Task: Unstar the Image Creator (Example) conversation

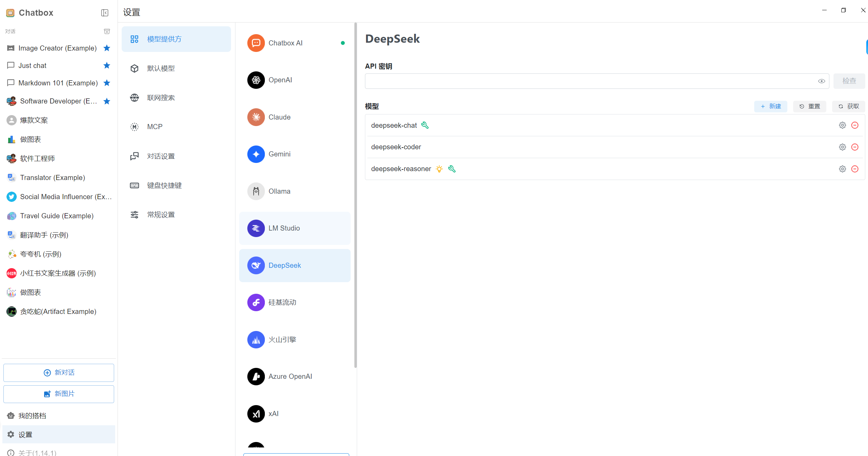Action: tap(107, 48)
